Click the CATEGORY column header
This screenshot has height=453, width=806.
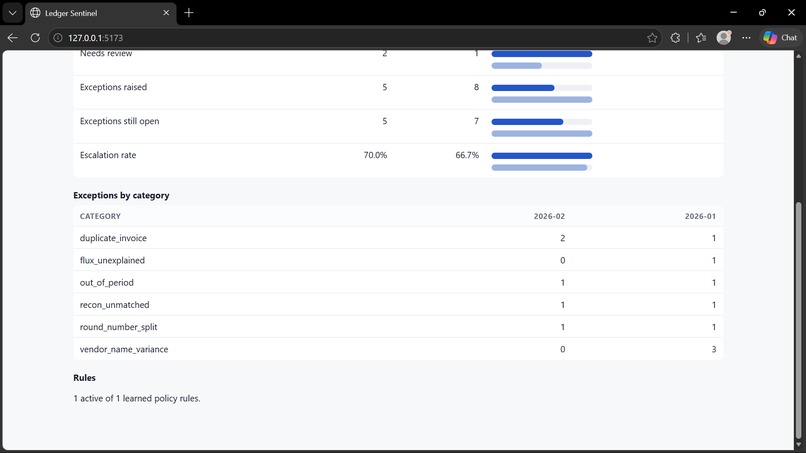coord(100,216)
